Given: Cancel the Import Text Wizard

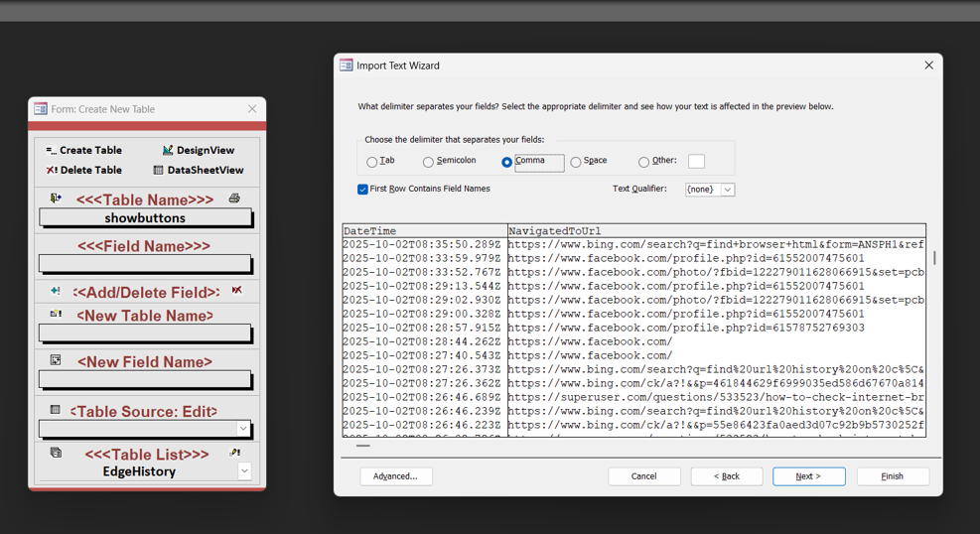Looking at the screenshot, I should tap(643, 475).
